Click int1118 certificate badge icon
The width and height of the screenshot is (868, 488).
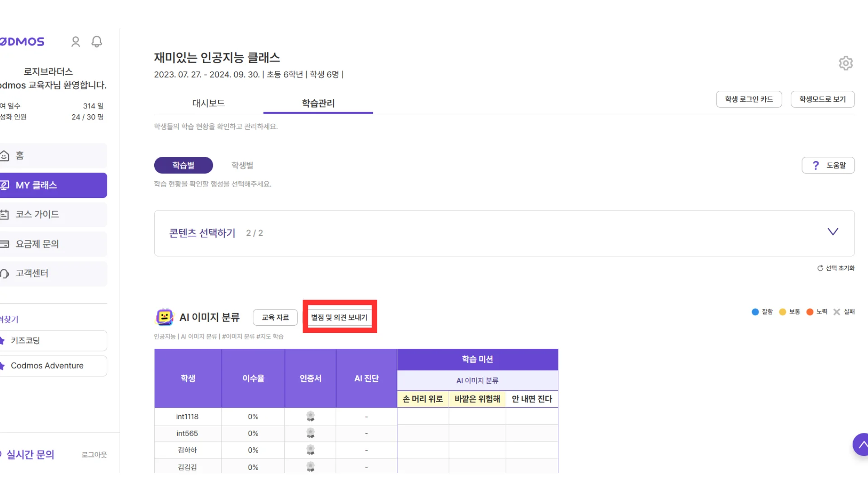pyautogui.click(x=310, y=416)
